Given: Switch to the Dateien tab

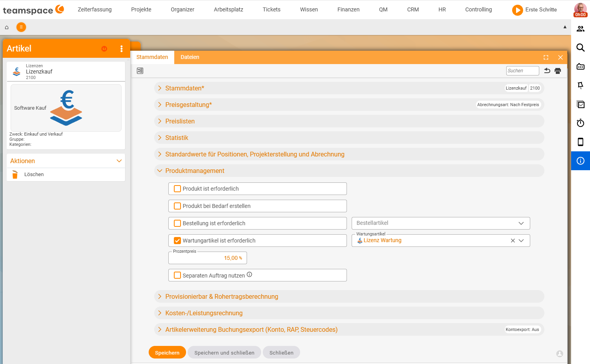Looking at the screenshot, I should click(190, 57).
